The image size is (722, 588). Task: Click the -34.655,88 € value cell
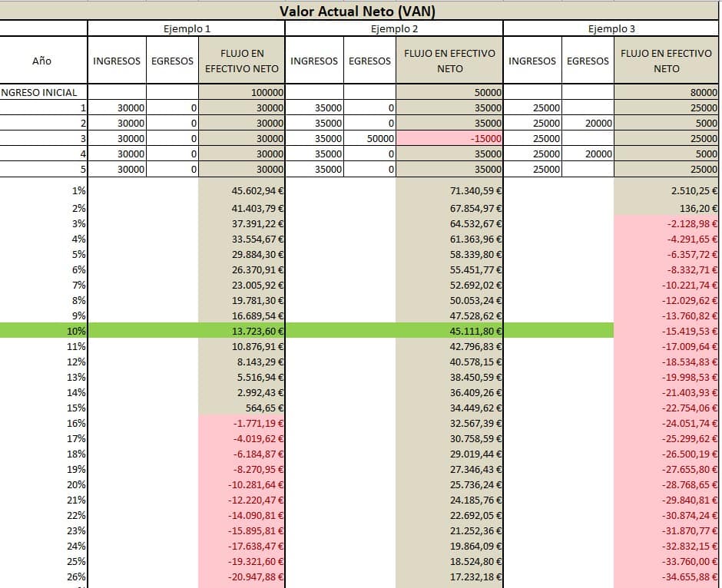[x=666, y=576]
